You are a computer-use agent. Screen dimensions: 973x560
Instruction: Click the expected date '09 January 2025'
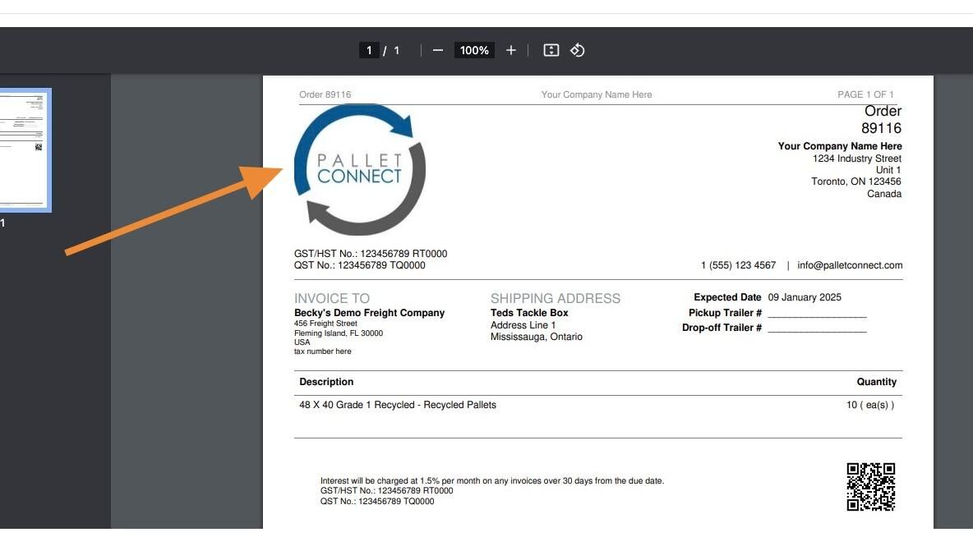click(x=805, y=297)
